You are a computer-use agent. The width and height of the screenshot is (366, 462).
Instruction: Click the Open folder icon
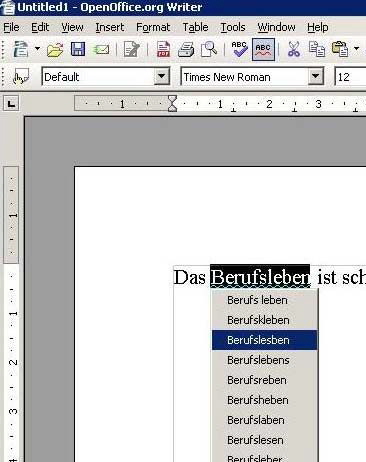coord(55,50)
